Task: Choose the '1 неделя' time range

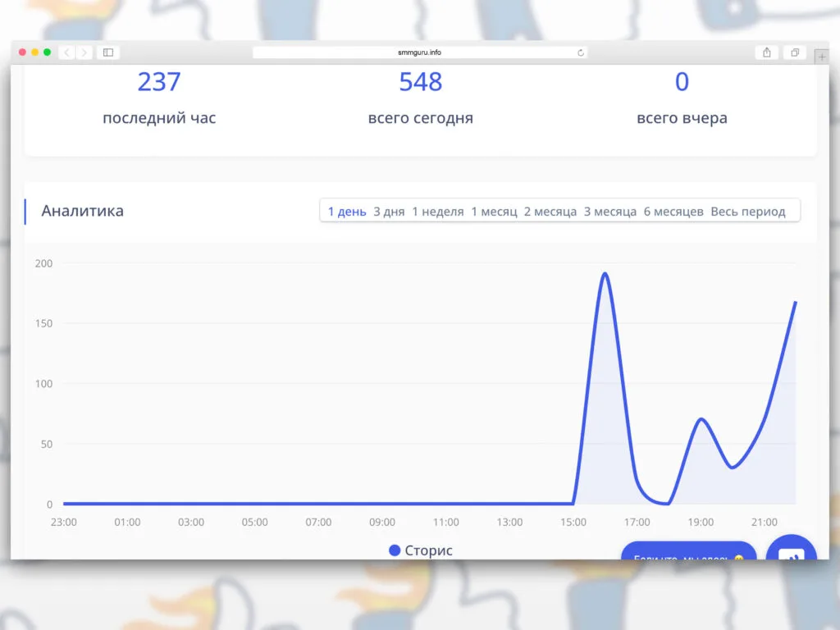Action: (438, 212)
